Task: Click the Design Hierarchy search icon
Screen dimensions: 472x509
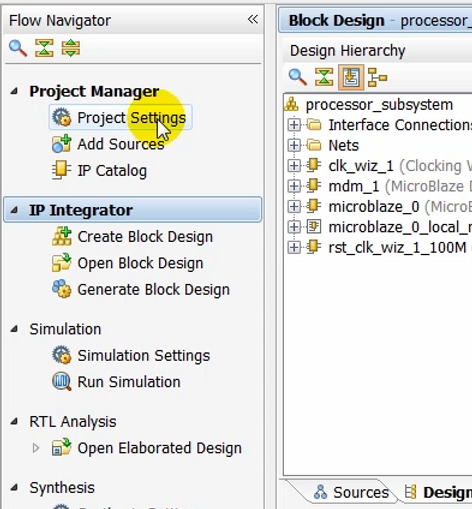Action: [x=298, y=77]
